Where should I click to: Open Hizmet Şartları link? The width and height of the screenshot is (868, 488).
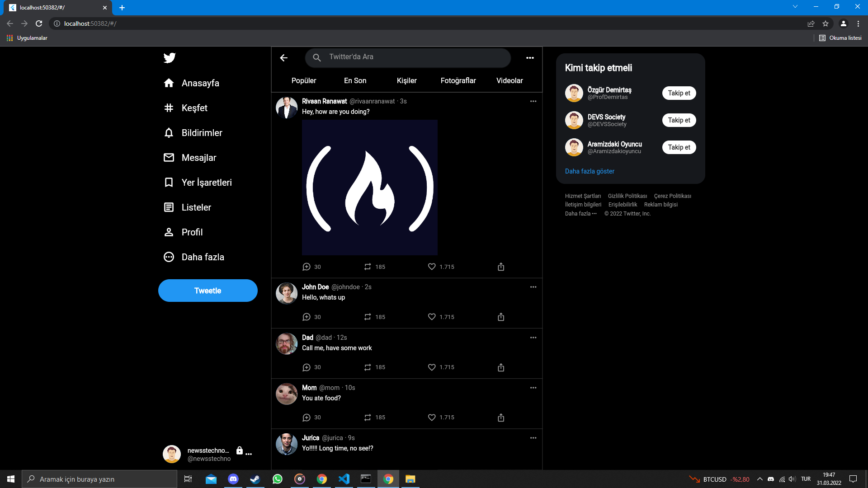tap(583, 196)
